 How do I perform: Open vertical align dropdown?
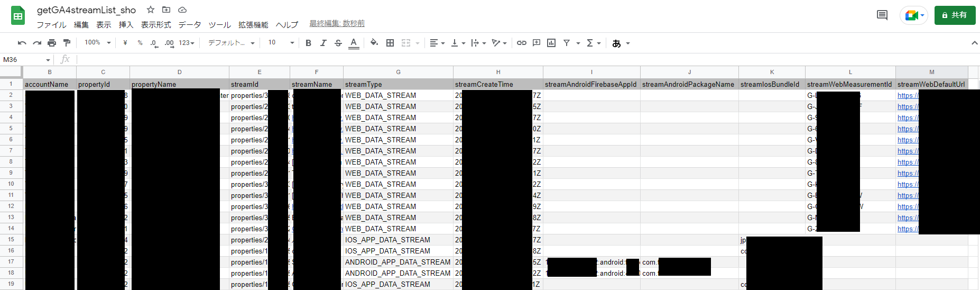point(458,43)
